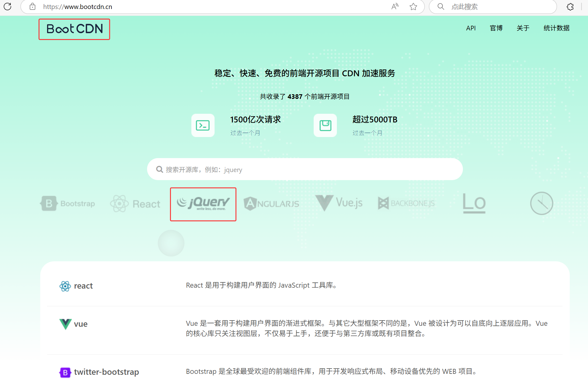Click the twitter-bootstrap B icon in list
This screenshot has width=588, height=385.
pos(65,372)
